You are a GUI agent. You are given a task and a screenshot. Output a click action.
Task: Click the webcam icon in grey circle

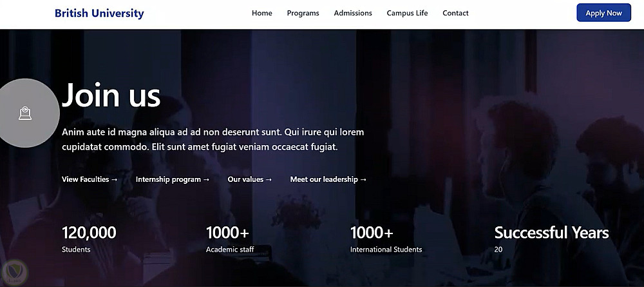[x=25, y=113]
